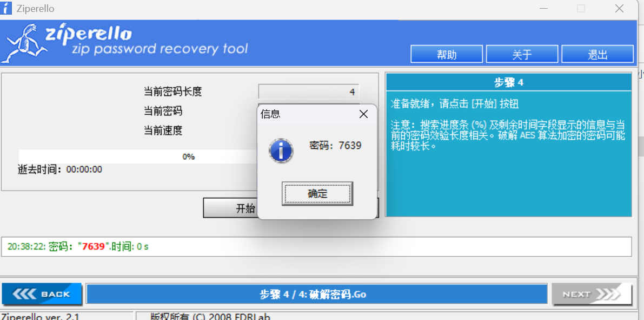Click the Ziperello ver. 2.1 status bar
Image resolution: width=644 pixels, height=320 pixels.
click(x=67, y=316)
